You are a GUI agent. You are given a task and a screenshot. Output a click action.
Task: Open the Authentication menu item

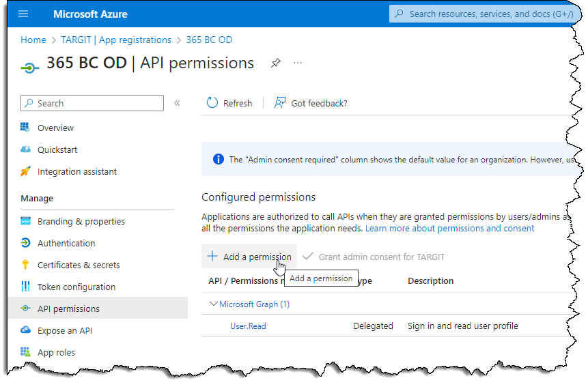66,243
